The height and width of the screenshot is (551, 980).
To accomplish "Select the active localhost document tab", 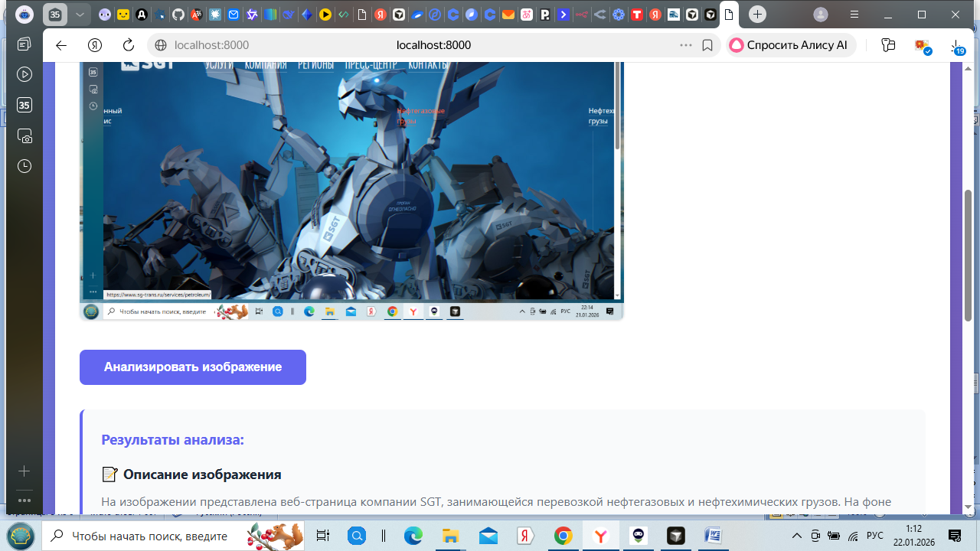I will point(730,15).
